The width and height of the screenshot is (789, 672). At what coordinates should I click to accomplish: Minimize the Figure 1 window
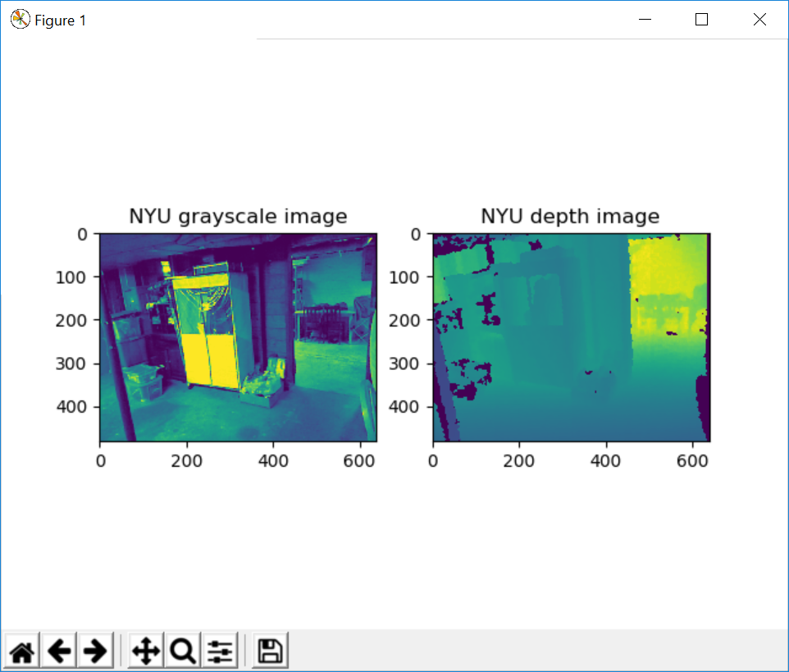coord(647,20)
